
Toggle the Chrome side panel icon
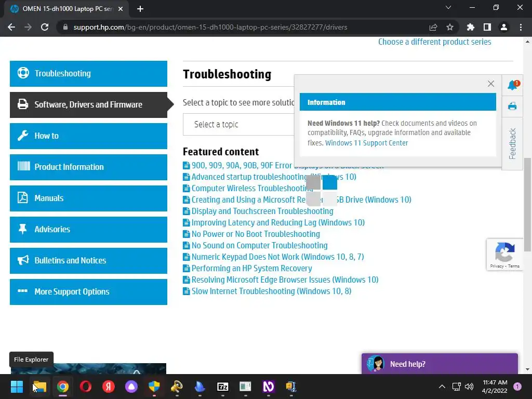(x=487, y=27)
